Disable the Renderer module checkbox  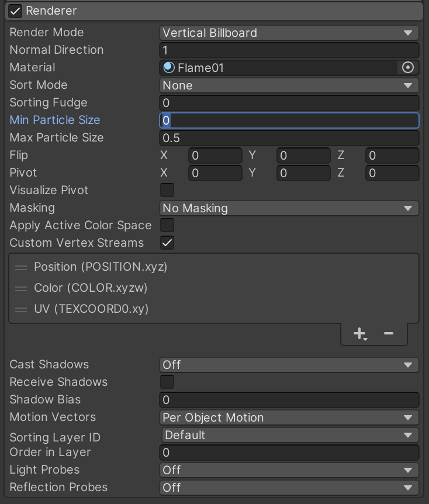pyautogui.click(x=16, y=11)
